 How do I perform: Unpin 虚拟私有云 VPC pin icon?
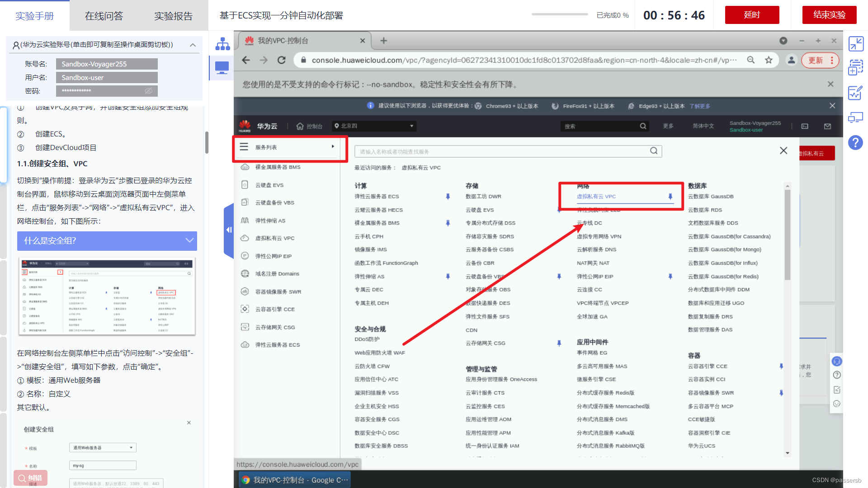670,197
